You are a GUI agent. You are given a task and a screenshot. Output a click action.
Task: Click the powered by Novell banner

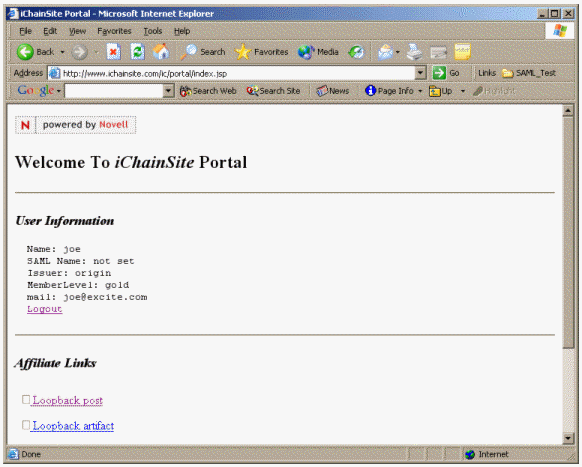pos(76,125)
